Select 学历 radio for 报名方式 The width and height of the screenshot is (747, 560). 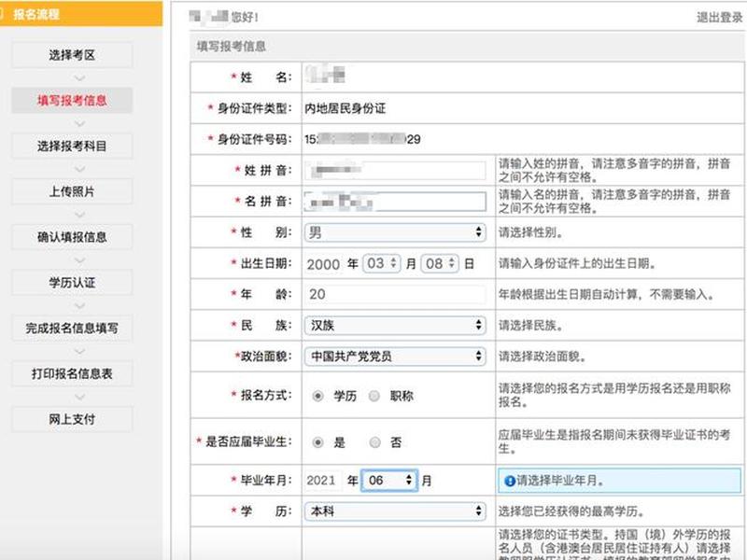point(317,396)
